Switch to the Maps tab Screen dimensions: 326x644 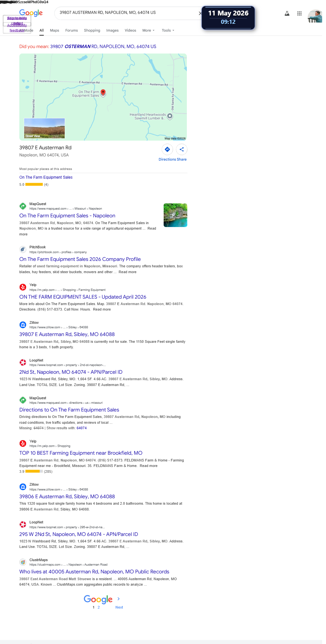pos(54,30)
